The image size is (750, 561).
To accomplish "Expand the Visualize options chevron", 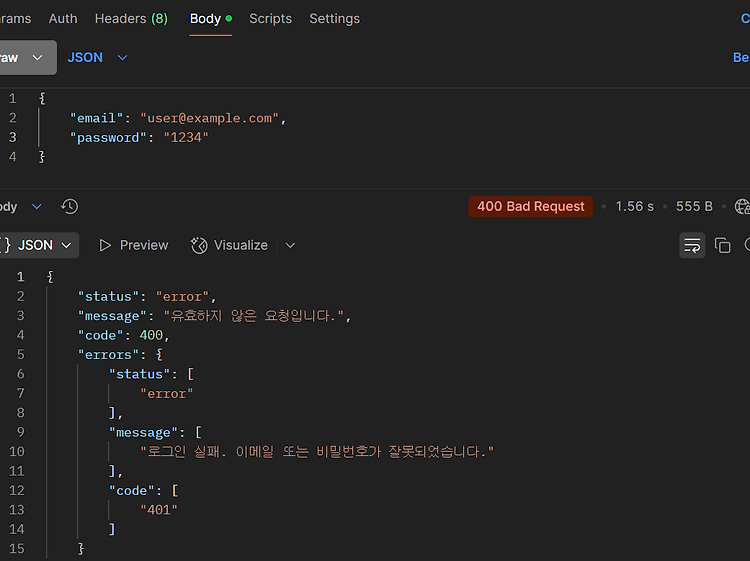I will click(290, 245).
